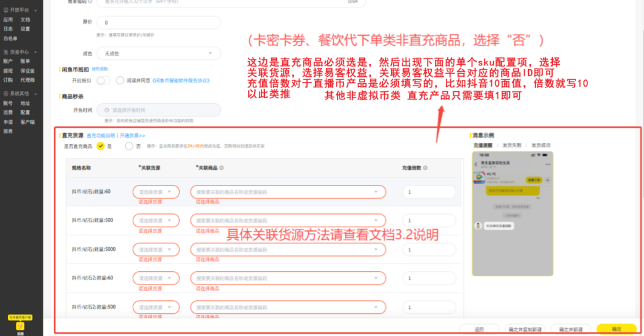Open 应用 in the sidebar
Image resolution: width=644 pixels, height=336 pixels.
(8, 20)
